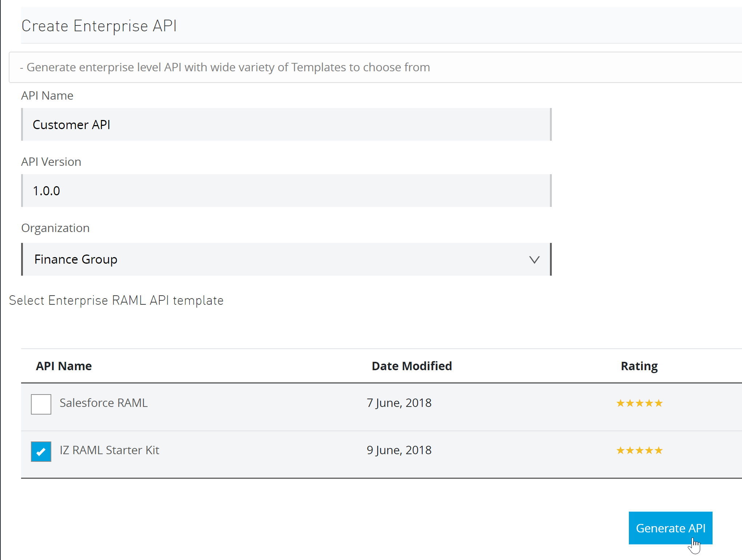Click the 9 June, 2018 date cell
The height and width of the screenshot is (560, 742).
coord(399,450)
